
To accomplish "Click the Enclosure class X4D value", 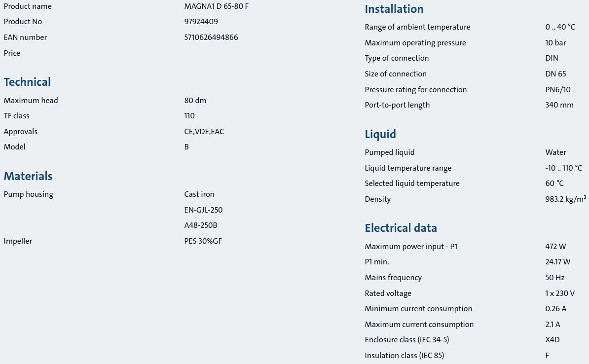I will point(552,340).
